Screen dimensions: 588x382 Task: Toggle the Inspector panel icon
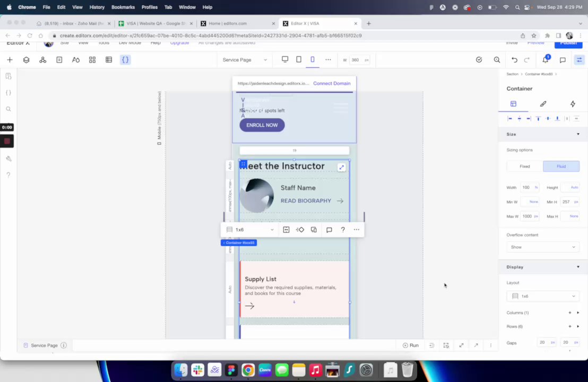coord(580,60)
